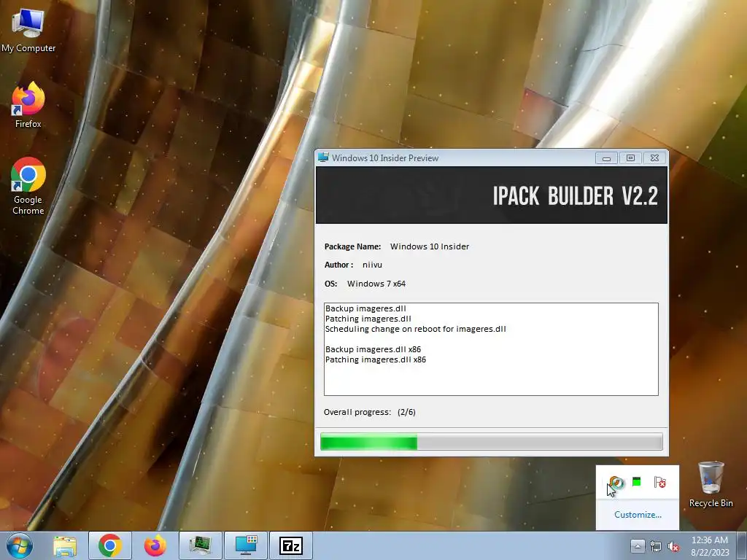Minimize the Windows 10 Insider Preview window

point(606,158)
